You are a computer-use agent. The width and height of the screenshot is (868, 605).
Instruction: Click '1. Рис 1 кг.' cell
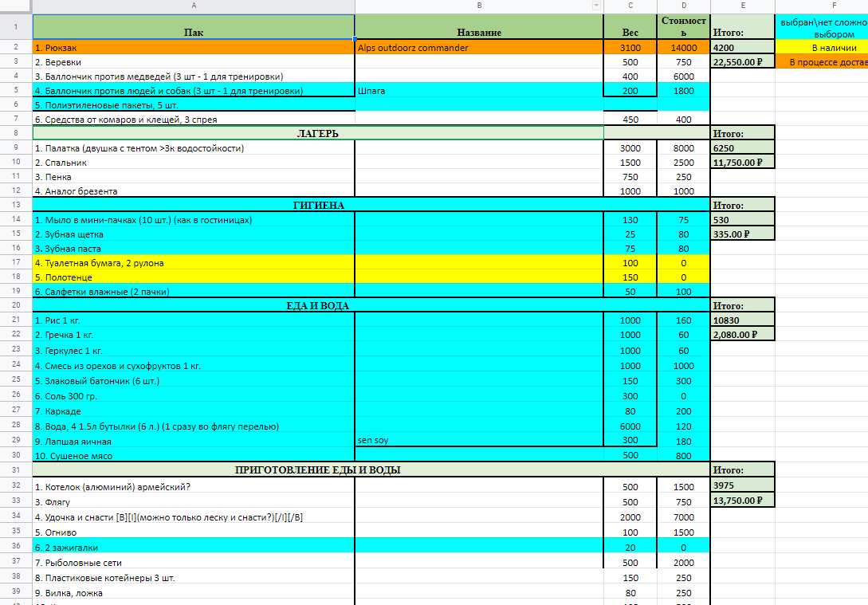(x=194, y=320)
